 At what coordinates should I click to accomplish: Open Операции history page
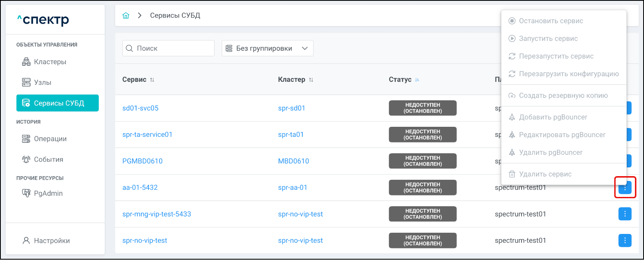pos(50,139)
